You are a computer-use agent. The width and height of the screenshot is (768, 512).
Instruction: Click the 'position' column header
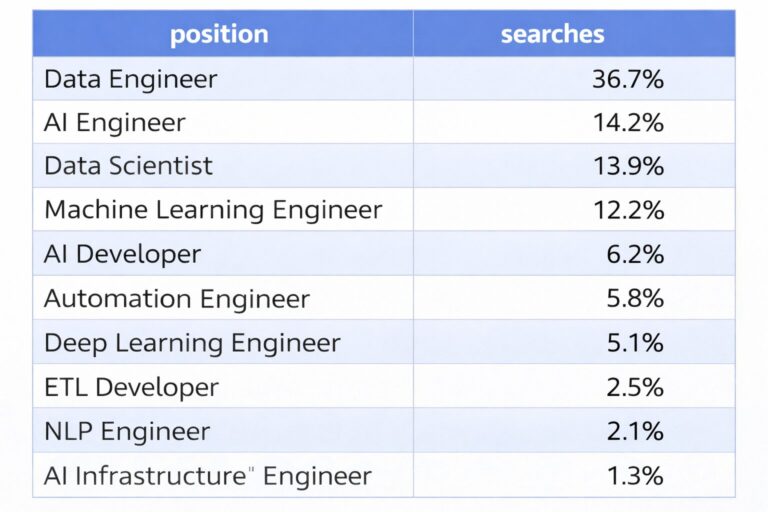point(219,34)
